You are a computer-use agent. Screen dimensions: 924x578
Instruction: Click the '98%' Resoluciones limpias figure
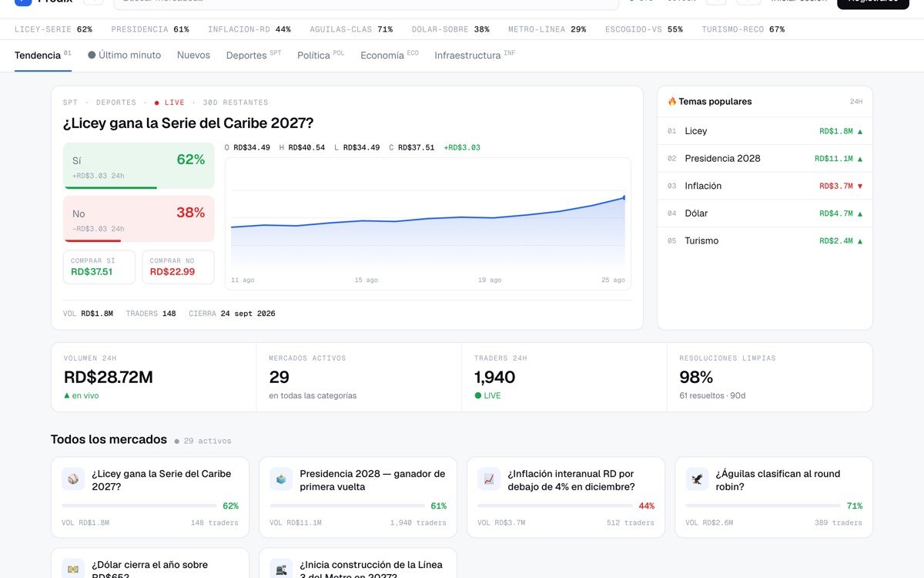696,377
